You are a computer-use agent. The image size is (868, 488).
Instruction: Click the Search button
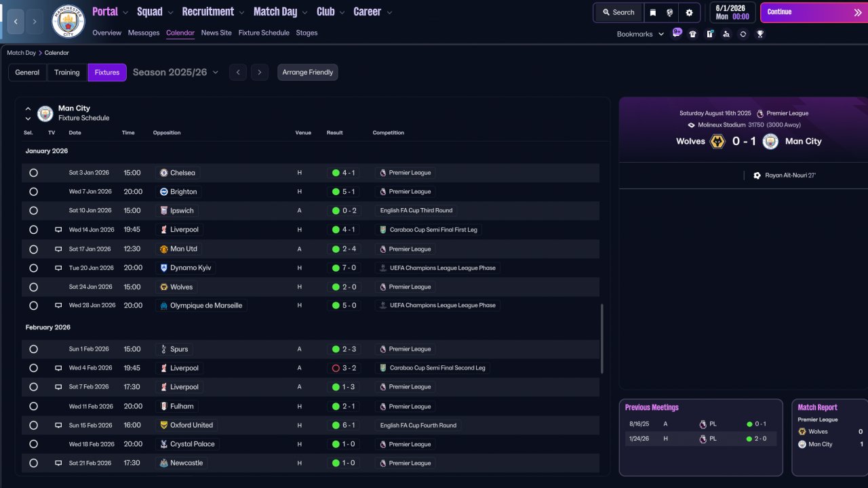618,12
